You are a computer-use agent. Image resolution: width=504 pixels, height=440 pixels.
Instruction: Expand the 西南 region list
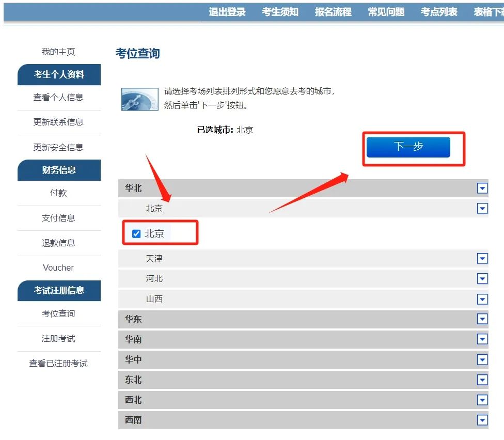[482, 420]
